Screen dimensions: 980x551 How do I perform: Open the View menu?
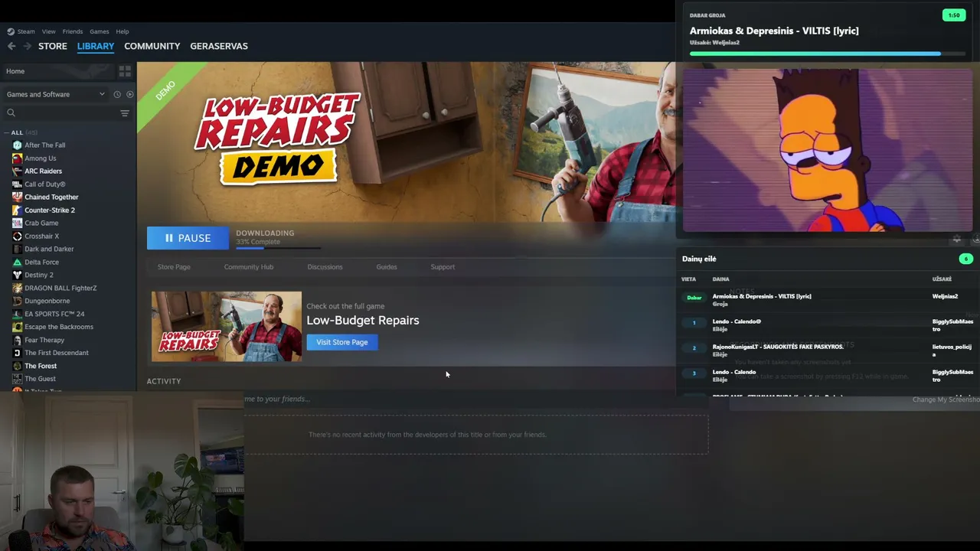click(49, 31)
